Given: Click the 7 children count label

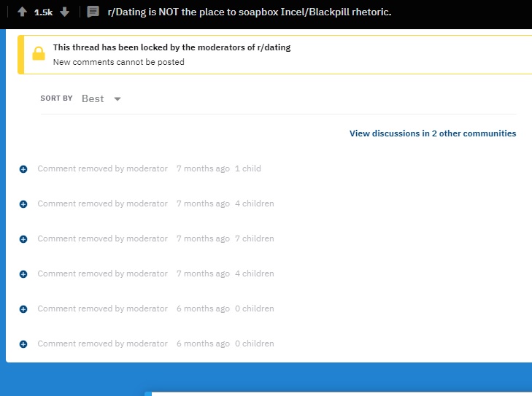Looking at the screenshot, I should pyautogui.click(x=254, y=238).
